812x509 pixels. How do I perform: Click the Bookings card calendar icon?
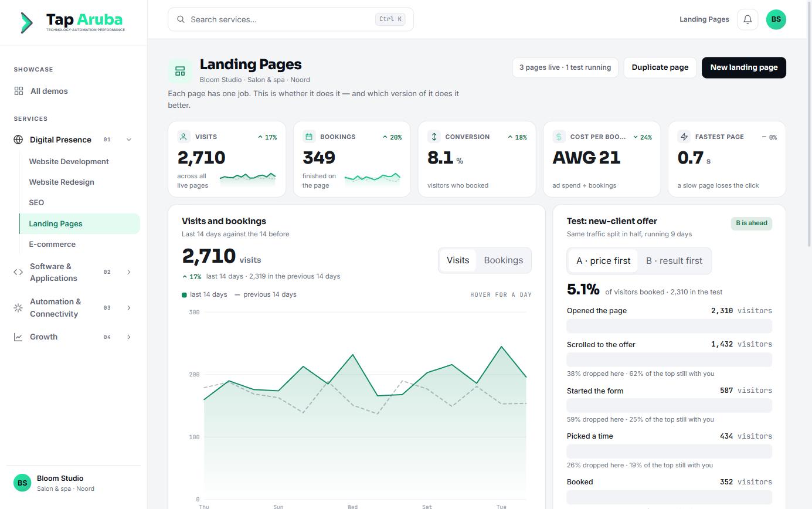(x=308, y=137)
